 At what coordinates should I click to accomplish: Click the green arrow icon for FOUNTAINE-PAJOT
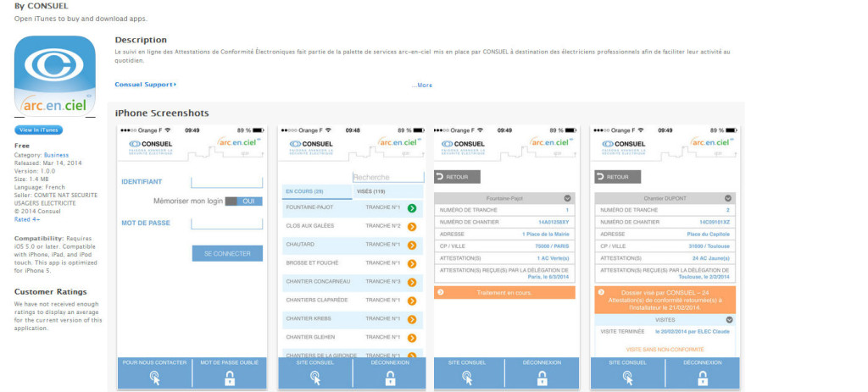click(x=412, y=207)
